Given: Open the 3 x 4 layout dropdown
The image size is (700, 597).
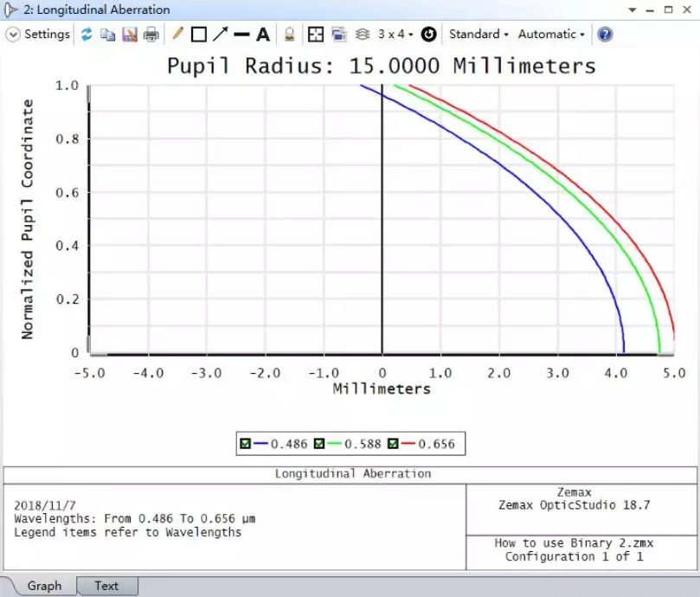Looking at the screenshot, I should tap(395, 35).
